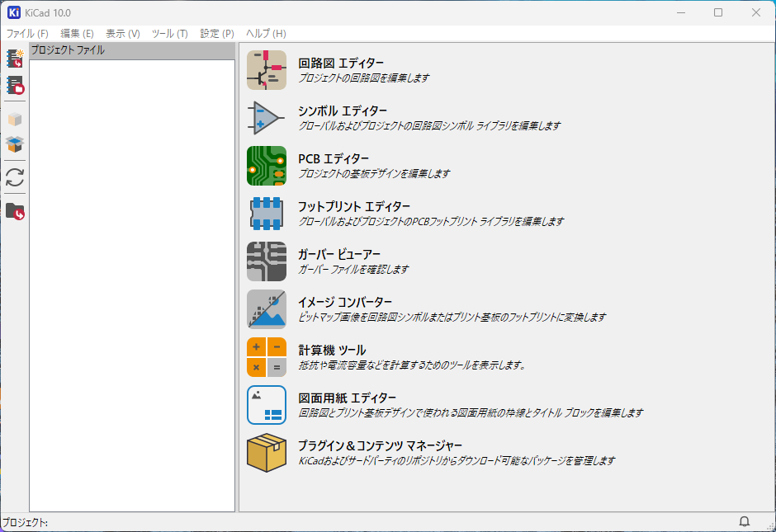Open the フットプリント エディター chip icon
The image size is (776, 532).
(x=267, y=214)
